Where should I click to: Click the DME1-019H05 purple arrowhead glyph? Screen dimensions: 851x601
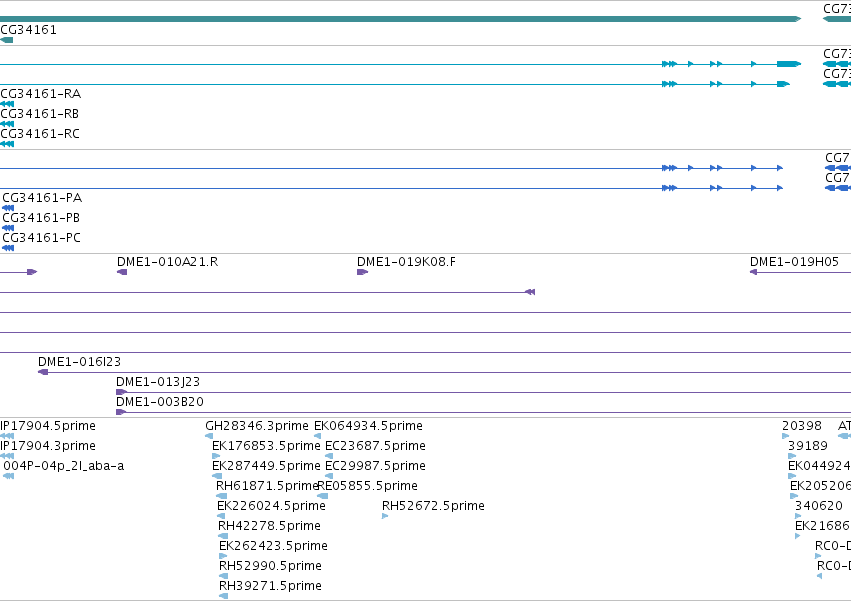click(x=753, y=272)
